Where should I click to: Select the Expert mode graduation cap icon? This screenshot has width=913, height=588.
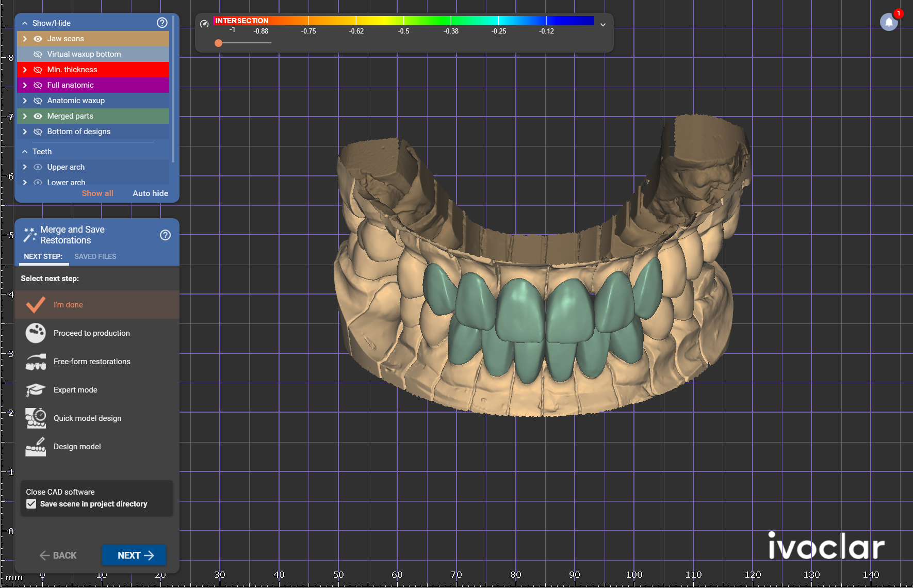pyautogui.click(x=36, y=390)
